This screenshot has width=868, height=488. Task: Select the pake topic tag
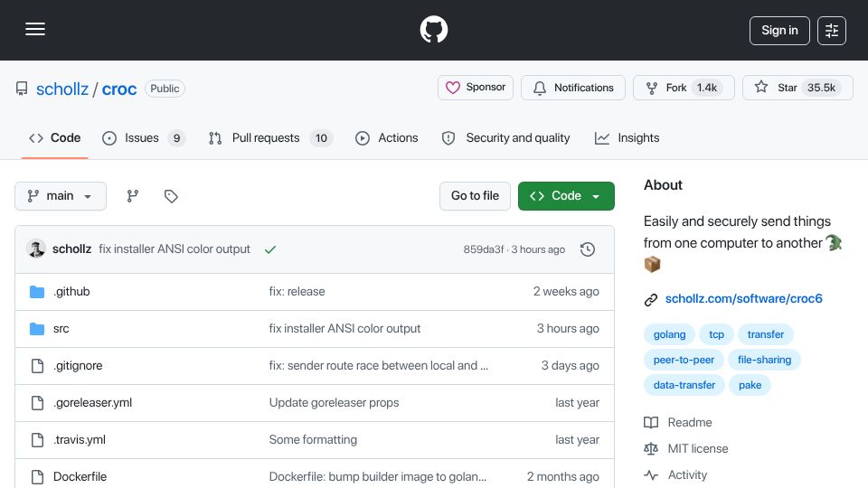pyautogui.click(x=750, y=385)
